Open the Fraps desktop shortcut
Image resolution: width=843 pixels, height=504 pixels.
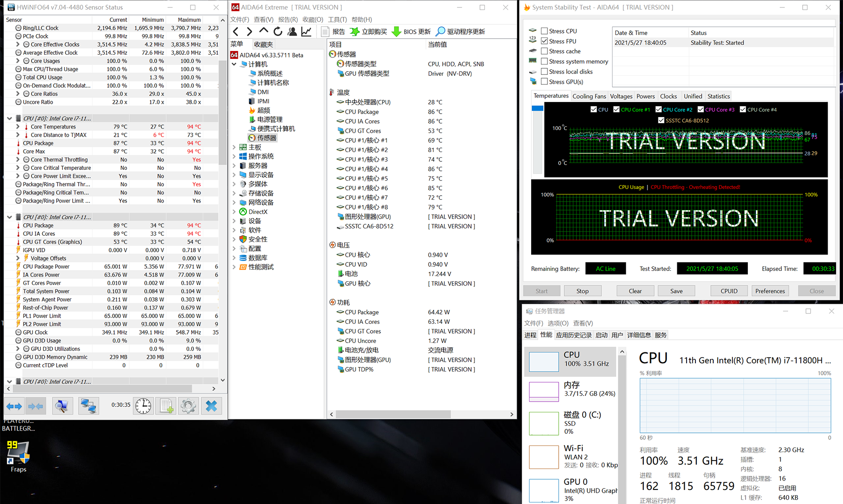18,456
